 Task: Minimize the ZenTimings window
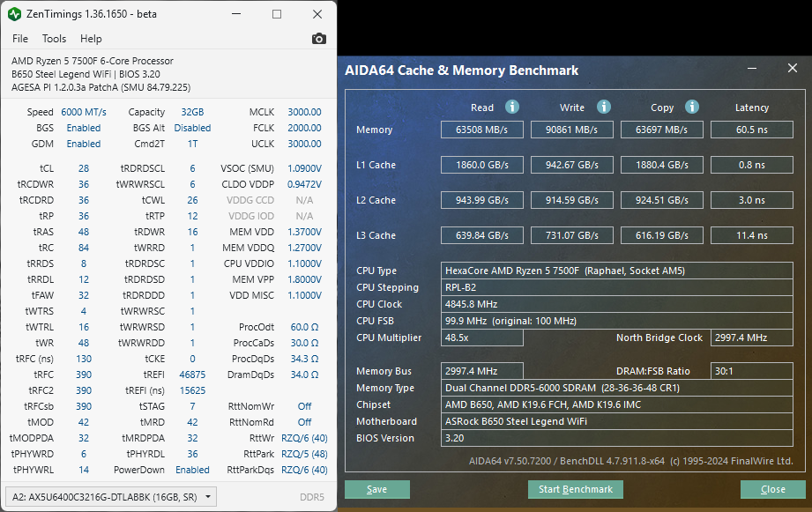click(x=236, y=14)
